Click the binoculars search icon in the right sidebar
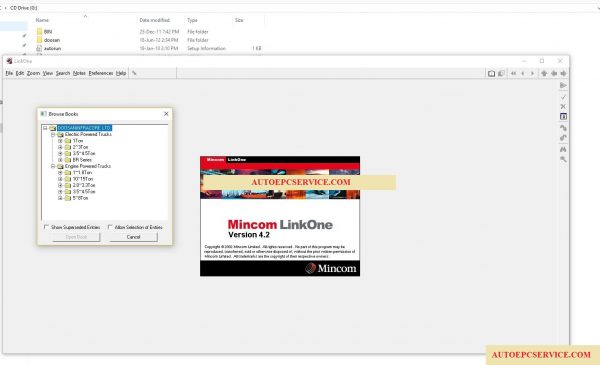The image size is (600, 365). point(563,149)
